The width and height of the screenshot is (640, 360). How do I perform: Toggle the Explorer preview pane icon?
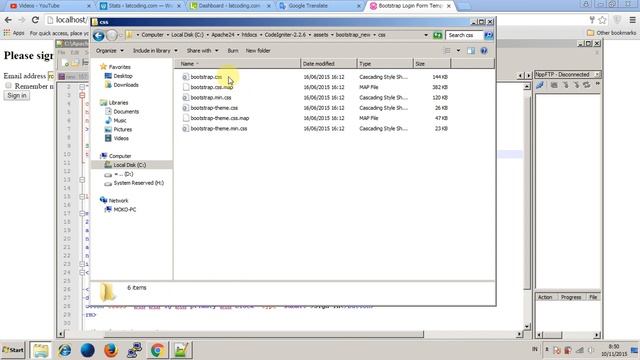coord(471,51)
